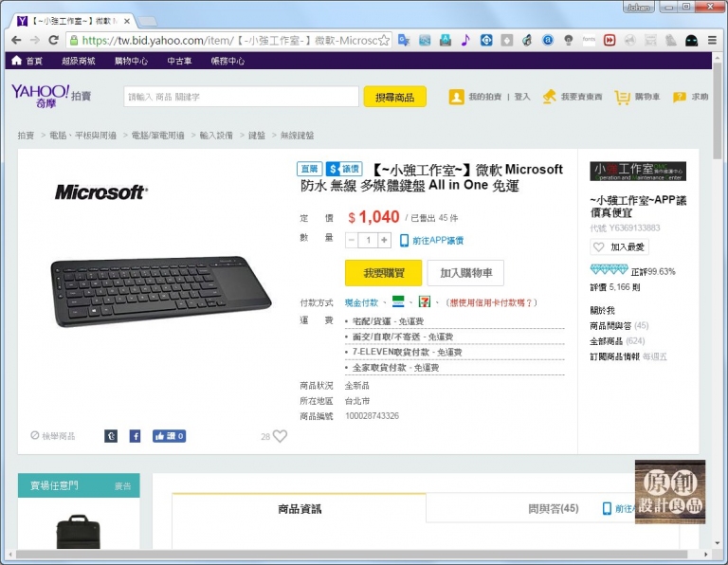Click the login link in the header
Viewport: 728px width, 565px height.
click(522, 97)
